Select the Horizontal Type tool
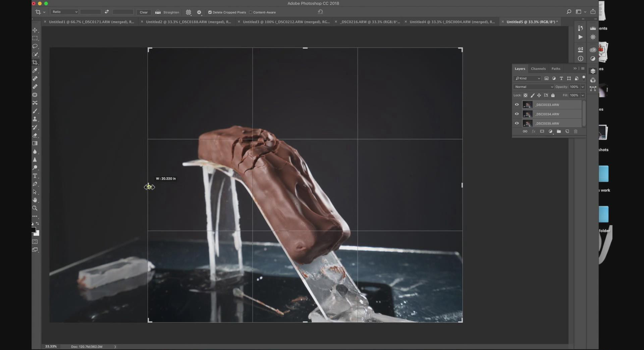 click(35, 176)
